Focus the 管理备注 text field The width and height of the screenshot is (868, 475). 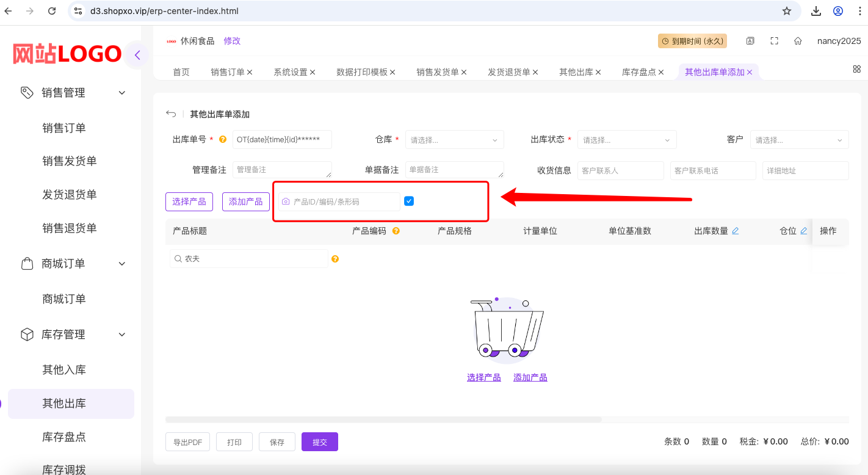[x=282, y=170]
